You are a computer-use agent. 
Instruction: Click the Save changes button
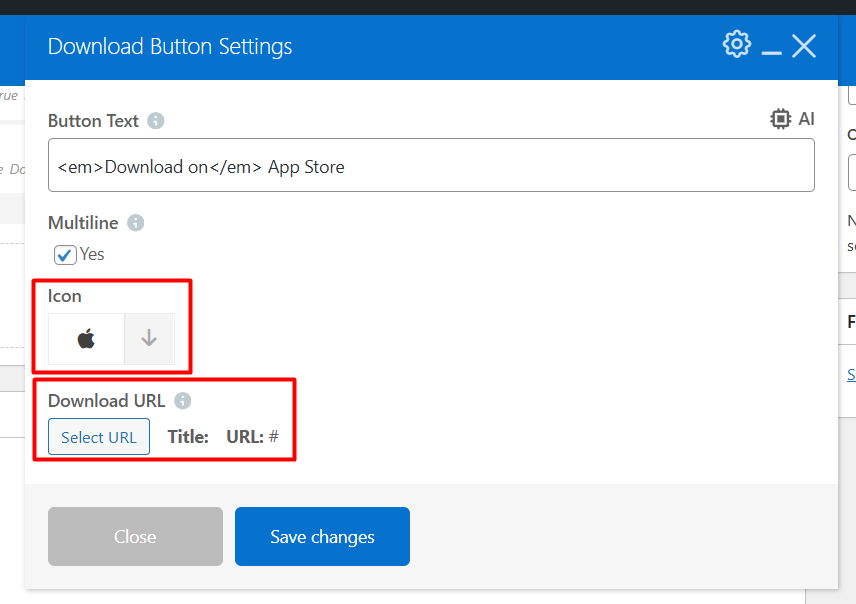[322, 536]
